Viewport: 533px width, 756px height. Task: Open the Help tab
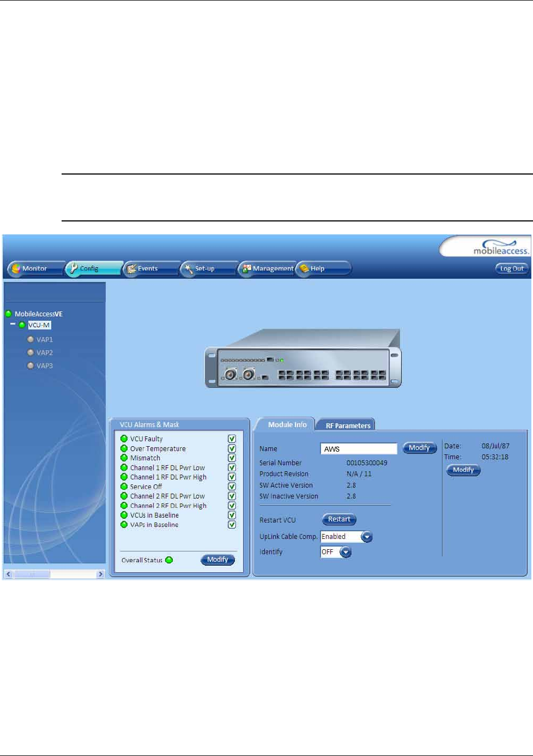(324, 268)
